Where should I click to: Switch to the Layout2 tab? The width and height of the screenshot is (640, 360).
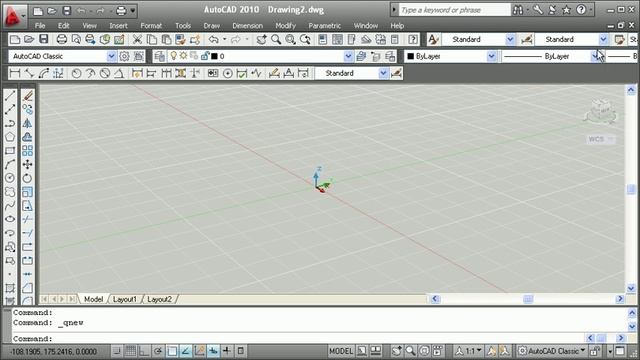[x=159, y=299]
